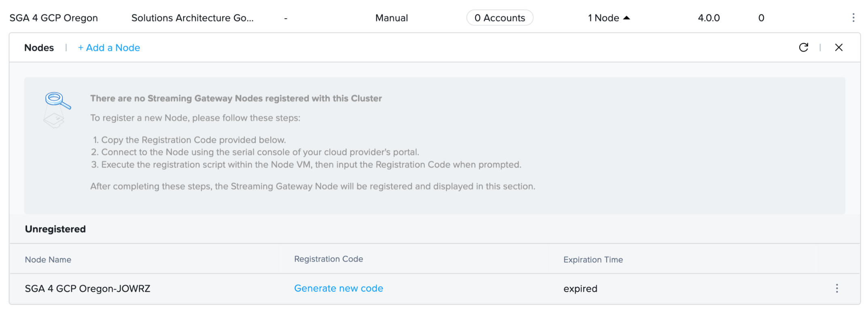Open unregistered node row options menu
The width and height of the screenshot is (868, 326).
[x=836, y=288]
